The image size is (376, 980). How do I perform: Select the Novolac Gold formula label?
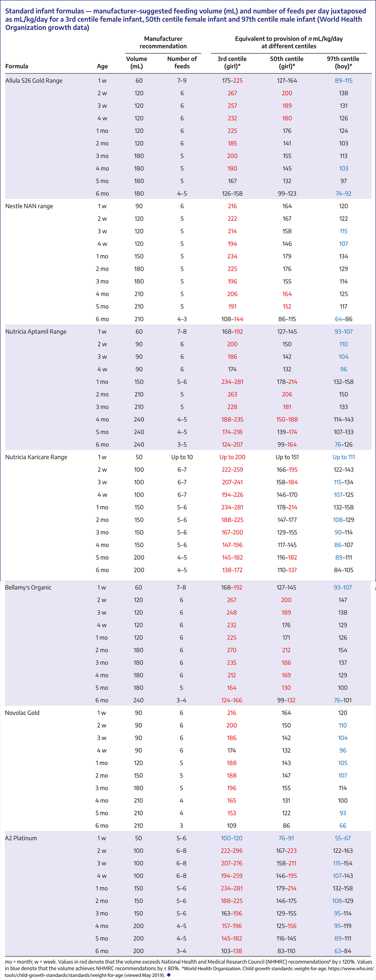[x=22, y=713]
